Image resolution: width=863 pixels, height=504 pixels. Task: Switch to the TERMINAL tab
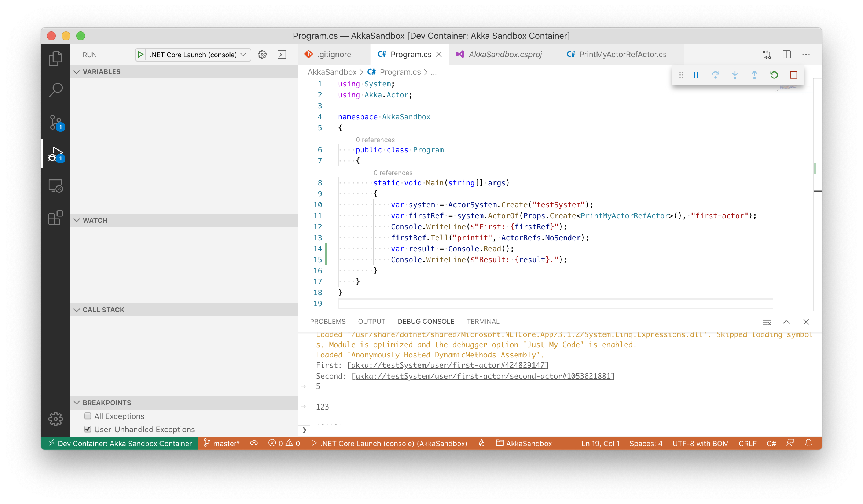point(483,322)
